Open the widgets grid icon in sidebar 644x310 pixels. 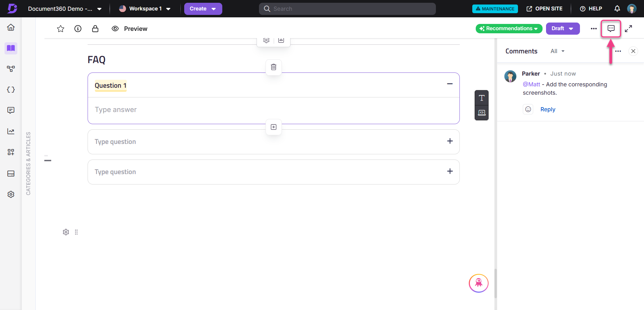pyautogui.click(x=11, y=152)
